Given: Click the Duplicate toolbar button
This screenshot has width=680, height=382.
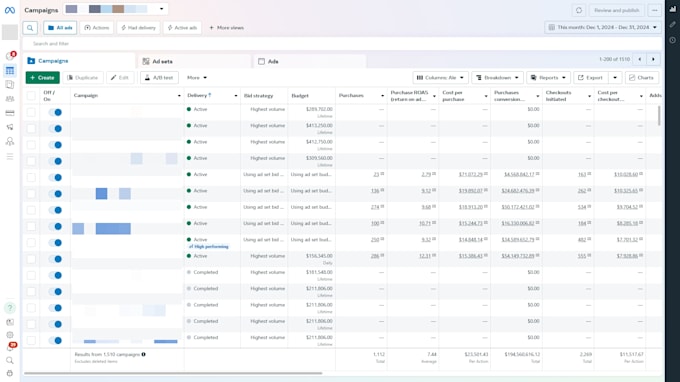Looking at the screenshot, I should click(x=83, y=78).
